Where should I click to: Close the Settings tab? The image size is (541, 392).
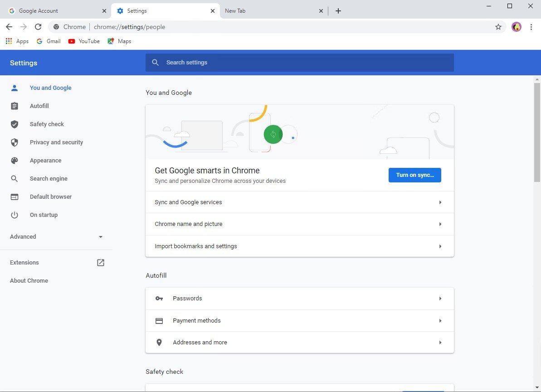pyautogui.click(x=213, y=11)
